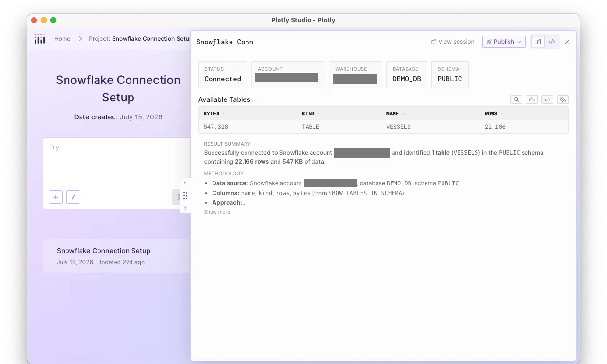
Task: Open the Snowflake Connection Setup session card
Action: point(116,256)
